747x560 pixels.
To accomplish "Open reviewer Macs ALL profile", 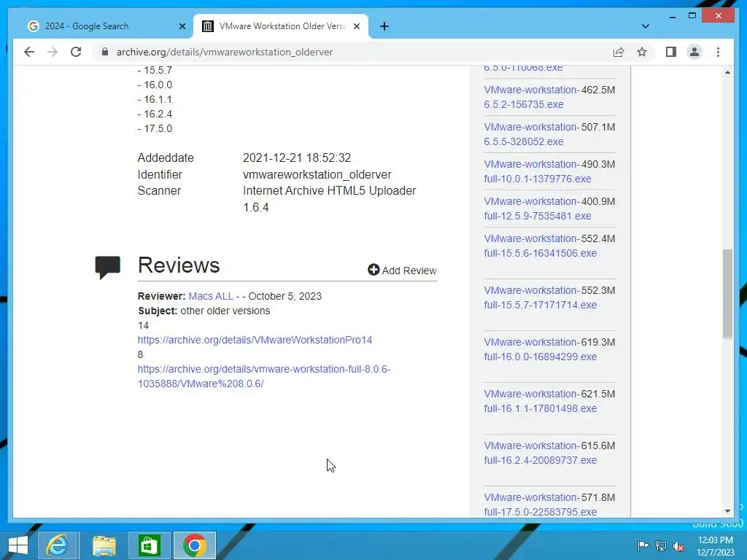I will point(211,296).
